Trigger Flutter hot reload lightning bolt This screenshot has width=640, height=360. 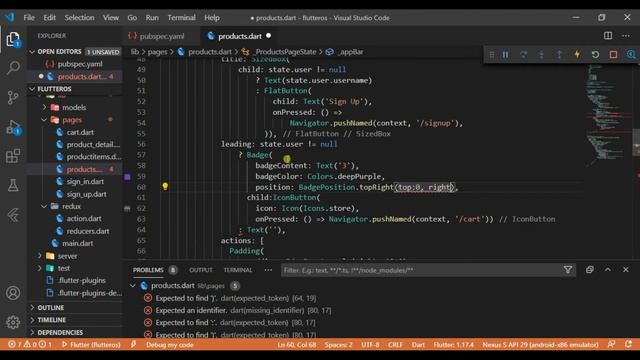point(577,54)
